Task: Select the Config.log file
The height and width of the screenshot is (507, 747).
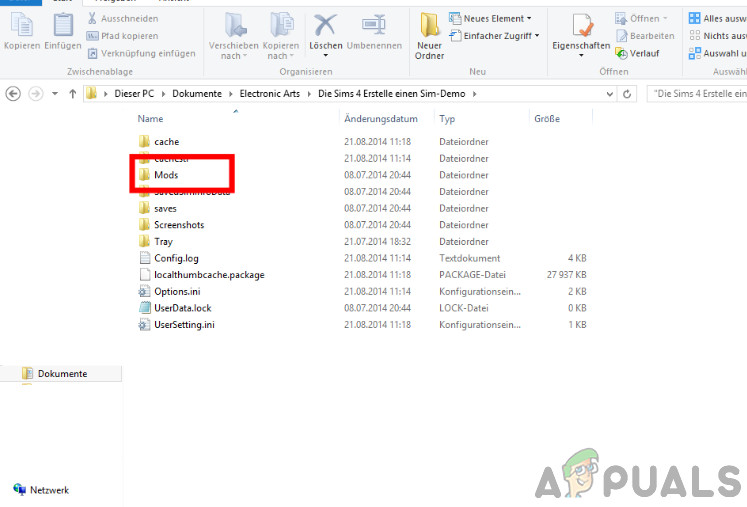Action: click(x=176, y=258)
